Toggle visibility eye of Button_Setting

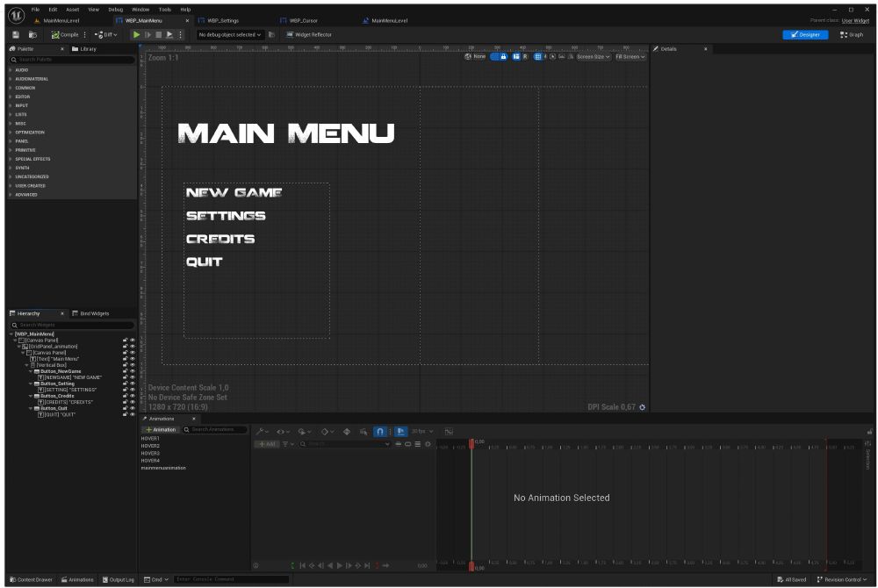(x=133, y=384)
